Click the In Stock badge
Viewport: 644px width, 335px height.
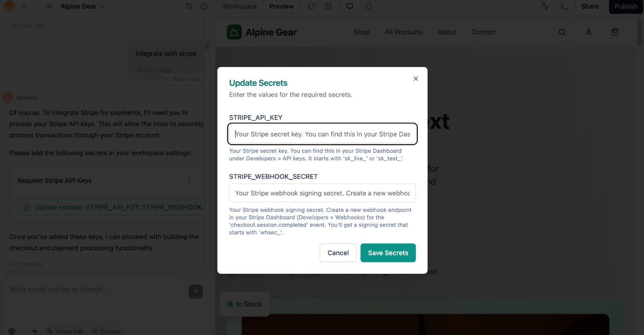[x=244, y=304]
